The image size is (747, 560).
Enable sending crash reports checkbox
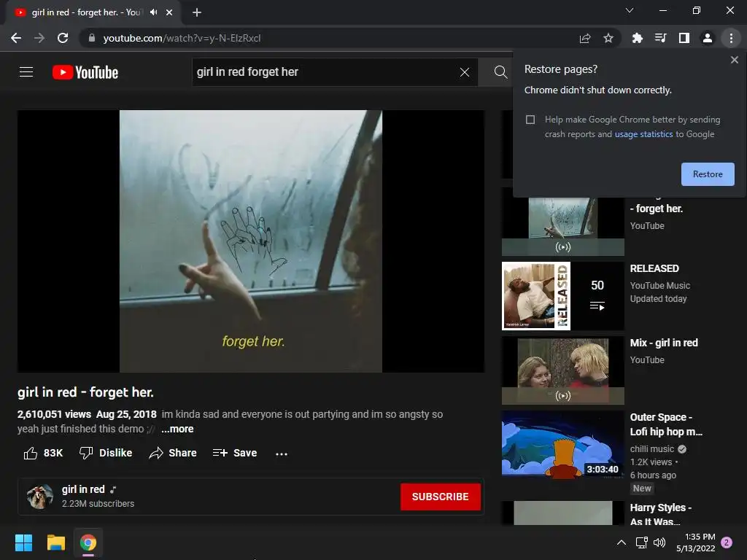pos(530,120)
